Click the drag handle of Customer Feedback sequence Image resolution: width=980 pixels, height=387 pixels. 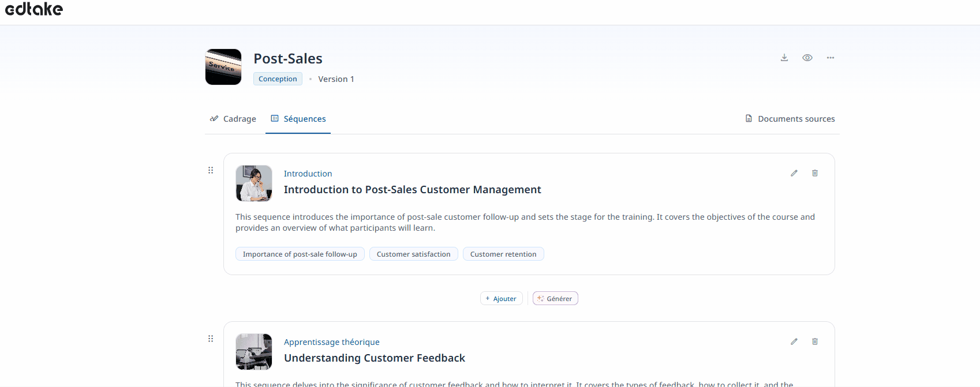pos(211,339)
